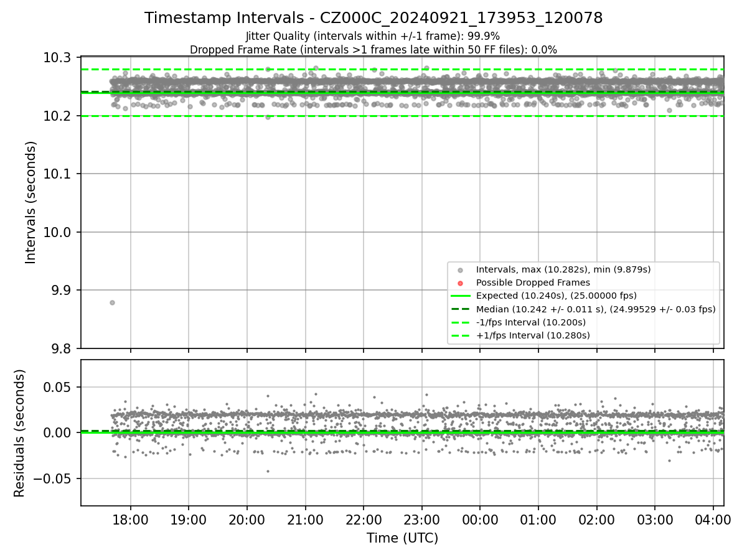
Task: Click the gray dot marker in the legend
Action: tap(460, 270)
